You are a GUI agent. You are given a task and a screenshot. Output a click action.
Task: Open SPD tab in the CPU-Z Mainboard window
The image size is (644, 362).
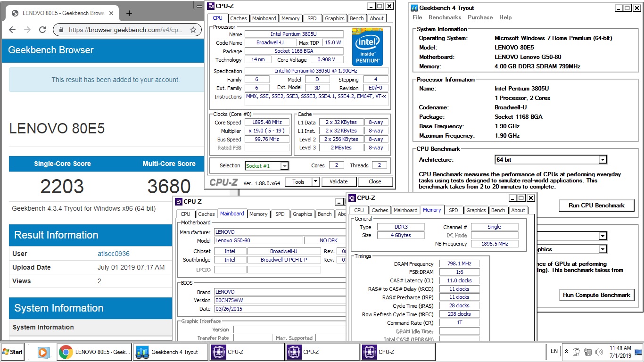(280, 214)
